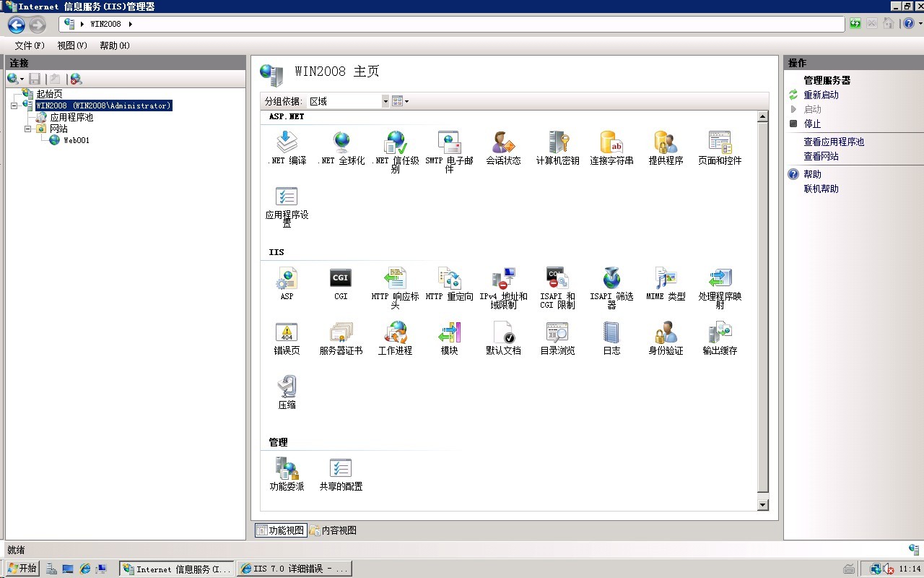Viewport: 924px width, 578px height.
Task: Open the 功能委派 icon
Action: (x=287, y=469)
